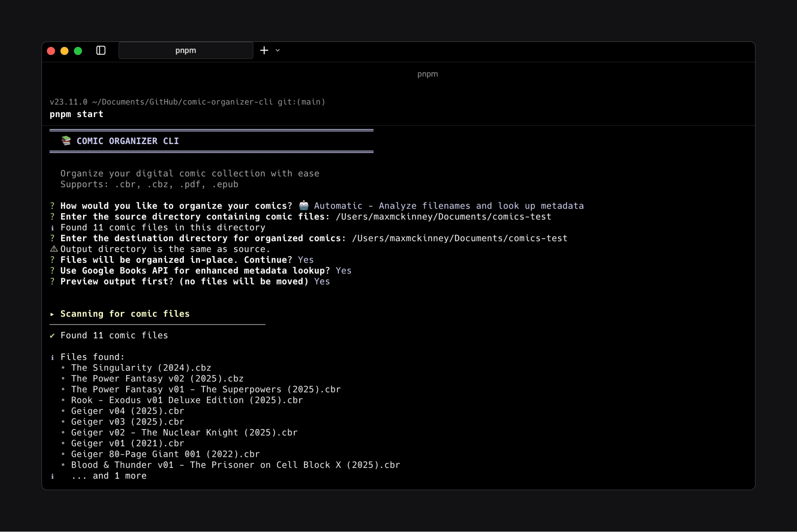Image resolution: width=797 pixels, height=532 pixels.
Task: Toggle the Yes answer for Continue in-place prompt
Action: pyautogui.click(x=306, y=260)
